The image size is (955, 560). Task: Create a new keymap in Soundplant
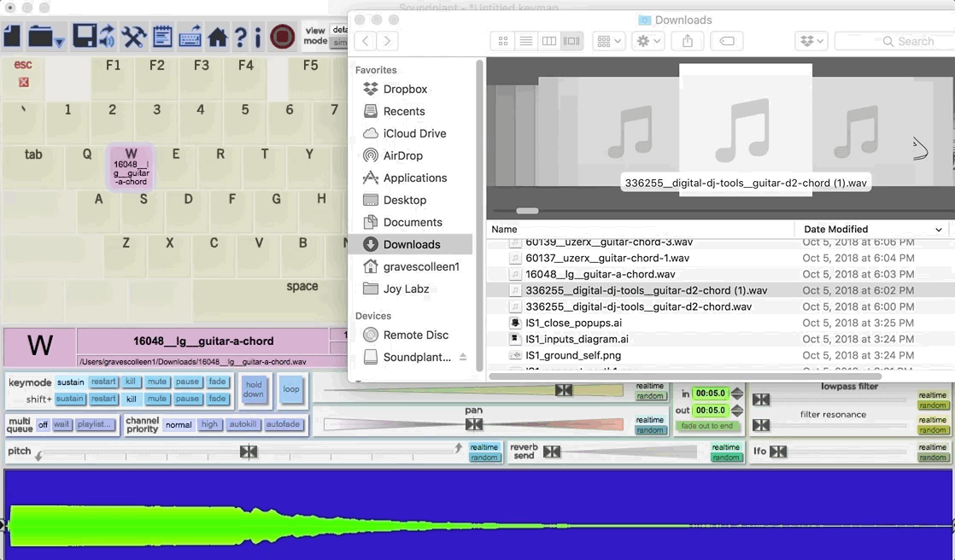point(12,37)
